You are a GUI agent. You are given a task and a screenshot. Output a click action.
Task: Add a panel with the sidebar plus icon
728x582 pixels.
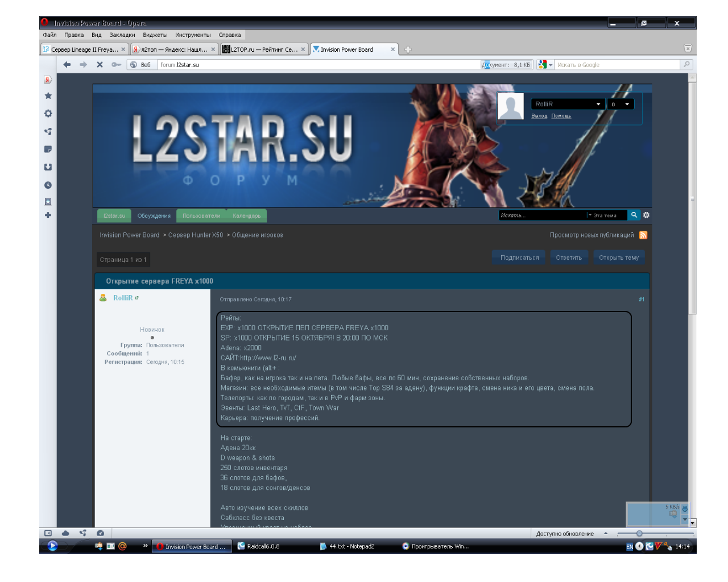[x=48, y=215]
